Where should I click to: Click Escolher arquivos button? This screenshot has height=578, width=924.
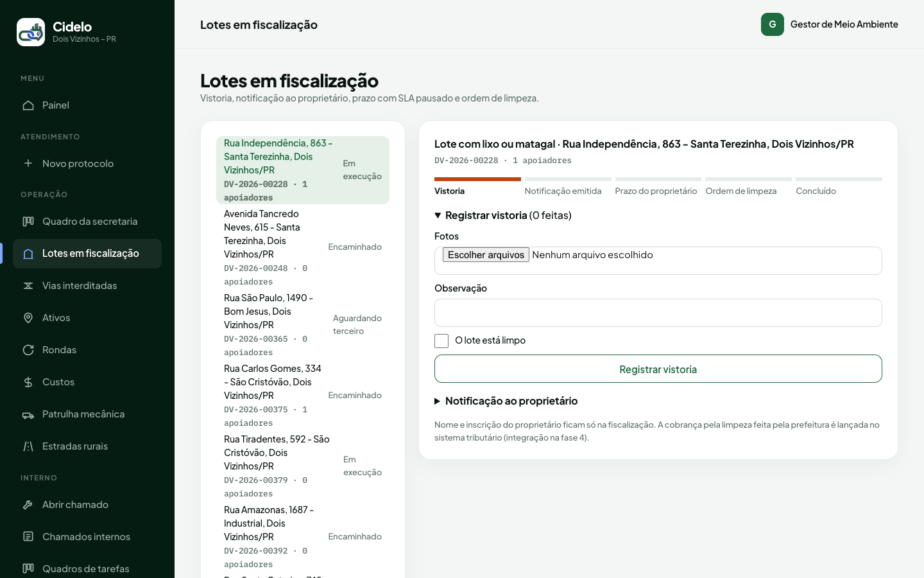point(486,255)
